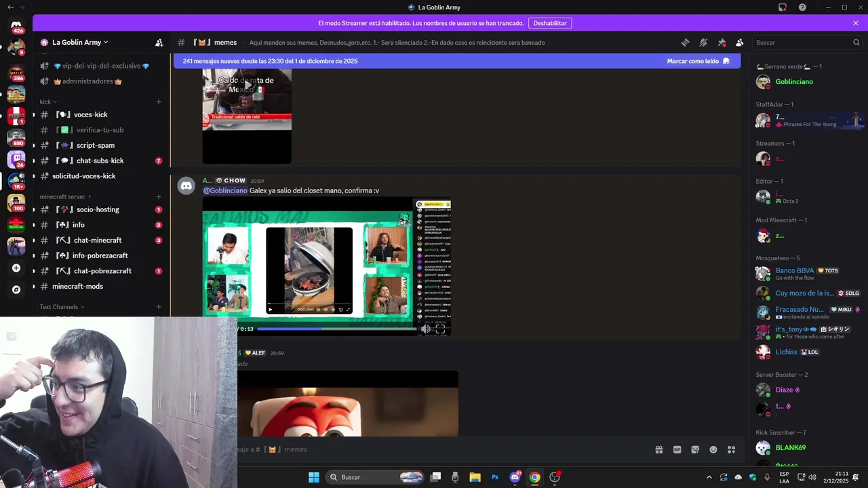Toggle video fullscreen icon
This screenshot has height=488, width=868.
[441, 329]
